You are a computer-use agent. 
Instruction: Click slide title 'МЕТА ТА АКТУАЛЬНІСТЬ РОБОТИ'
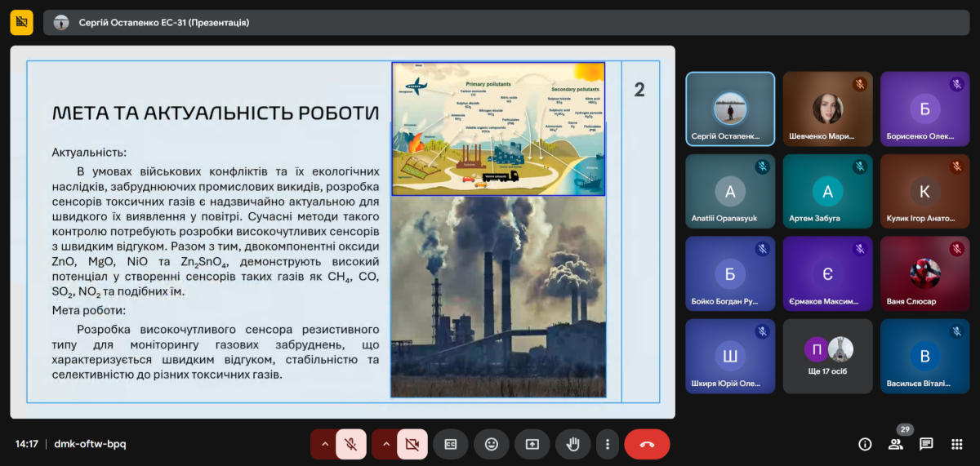point(216,113)
